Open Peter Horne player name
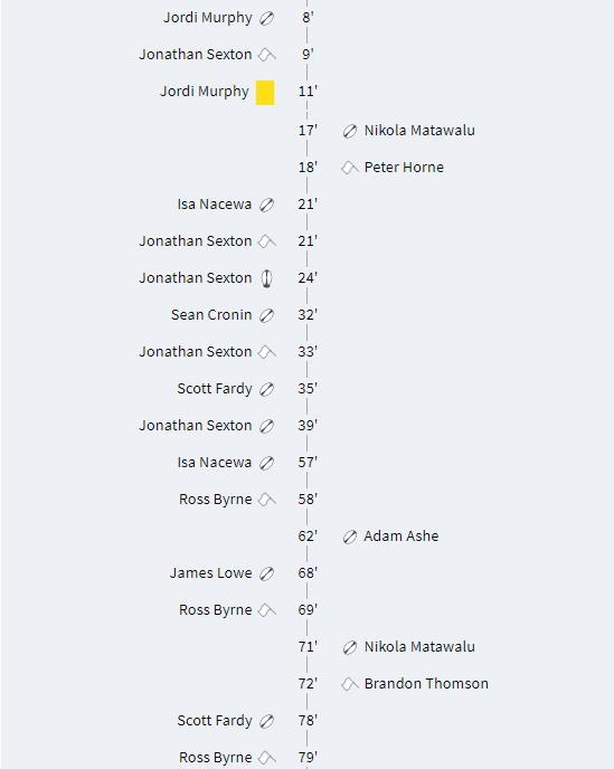614x769 pixels. (404, 167)
